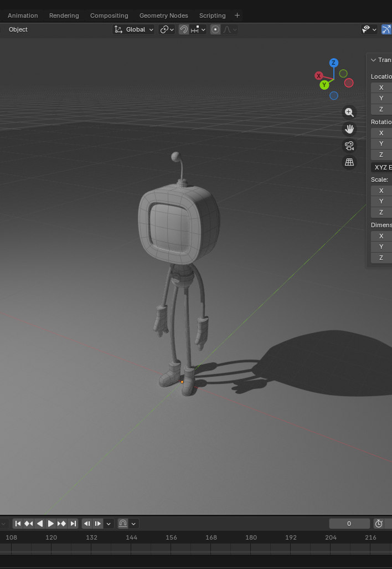Collapse the Transform panel
The width and height of the screenshot is (392, 569).
pos(374,60)
